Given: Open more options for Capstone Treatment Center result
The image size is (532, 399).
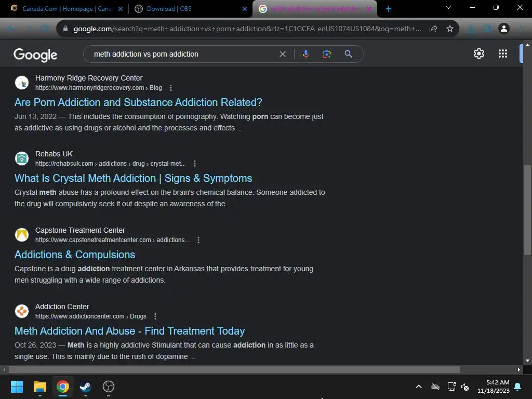Looking at the screenshot, I should [198, 240].
